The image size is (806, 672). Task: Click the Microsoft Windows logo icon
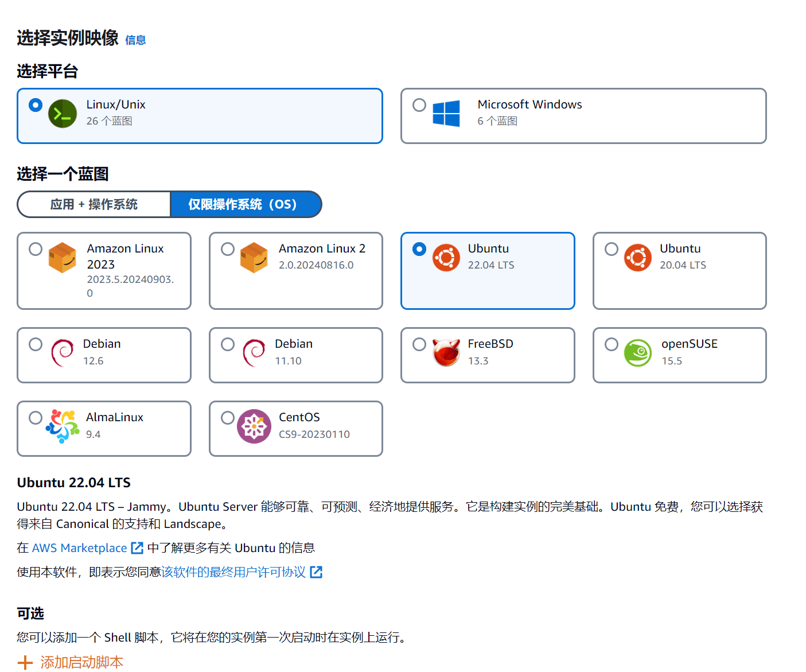(446, 114)
